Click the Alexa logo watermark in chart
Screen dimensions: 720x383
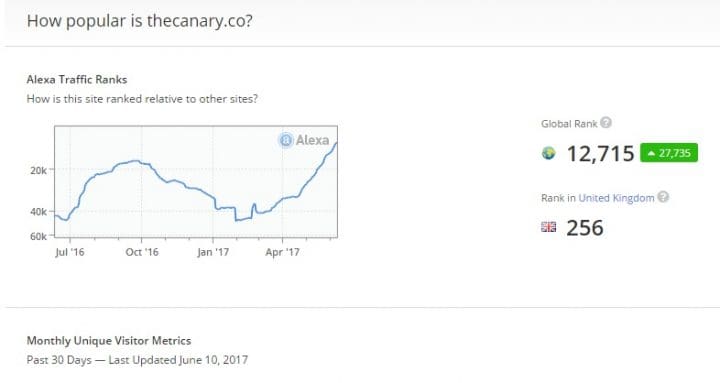(304, 140)
